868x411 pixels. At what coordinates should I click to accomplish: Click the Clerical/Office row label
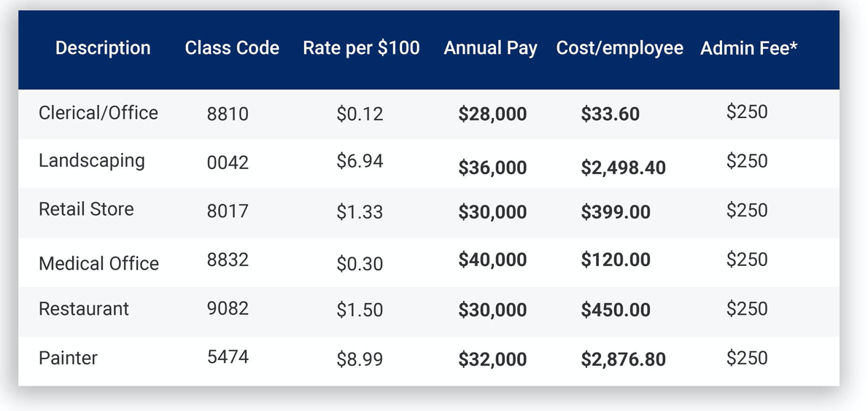point(98,113)
